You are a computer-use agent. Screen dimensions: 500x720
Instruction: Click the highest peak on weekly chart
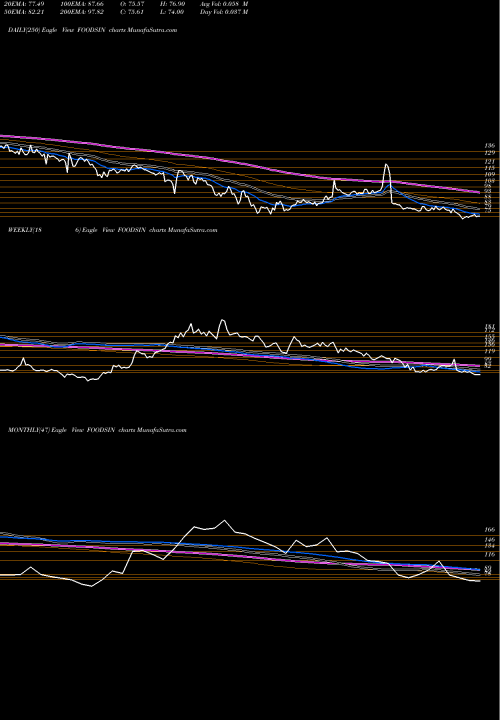point(223,320)
